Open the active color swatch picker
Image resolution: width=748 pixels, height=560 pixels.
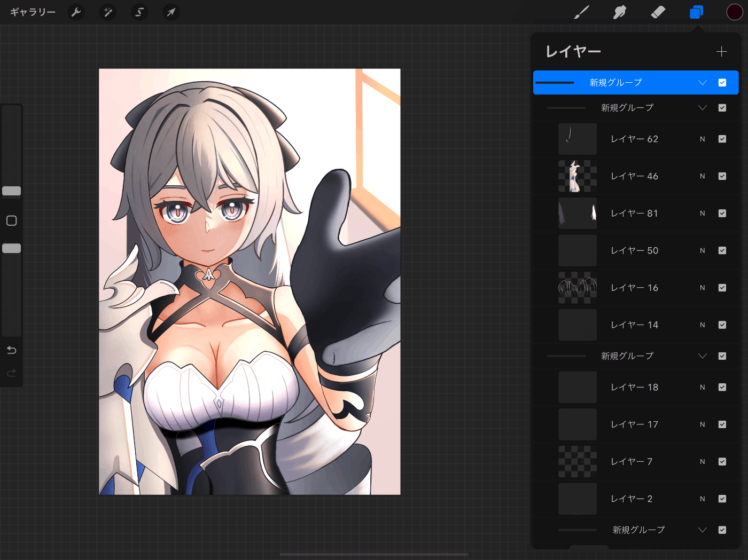coord(735,12)
